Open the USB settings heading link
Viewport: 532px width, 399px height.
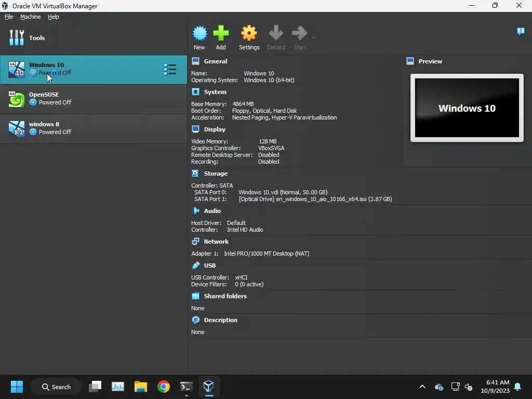[210, 265]
